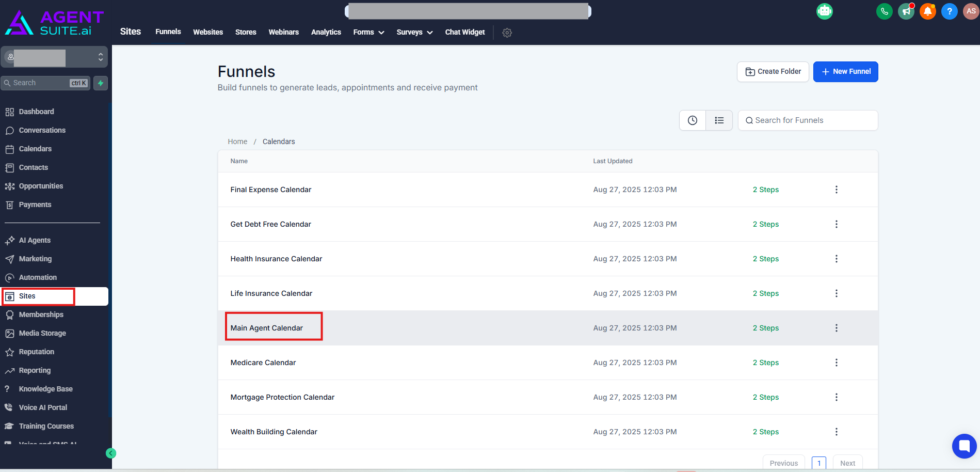Click 2 Steps for Wealth Building Calendar
The height and width of the screenshot is (472, 980).
766,432
